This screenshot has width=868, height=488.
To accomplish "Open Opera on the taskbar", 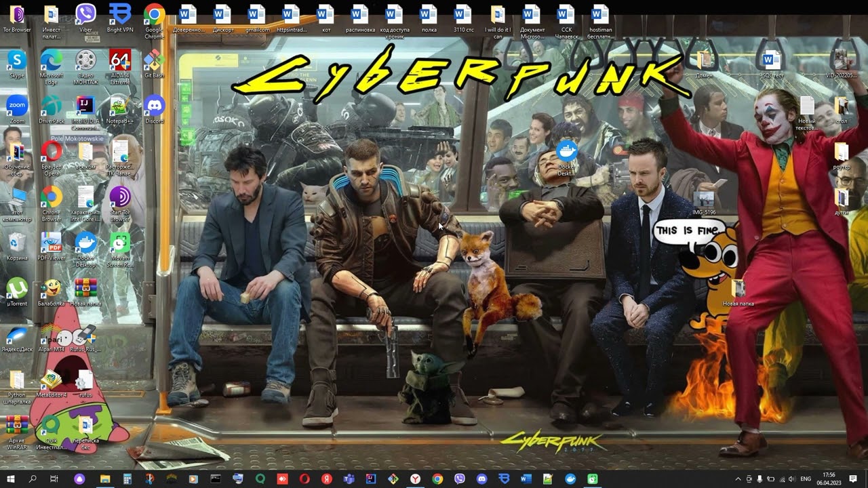I will click(304, 479).
